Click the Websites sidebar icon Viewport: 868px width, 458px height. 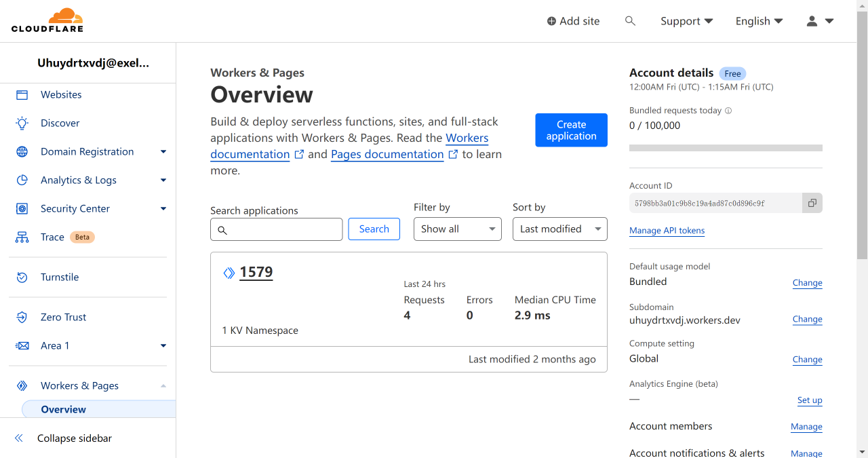(22, 95)
